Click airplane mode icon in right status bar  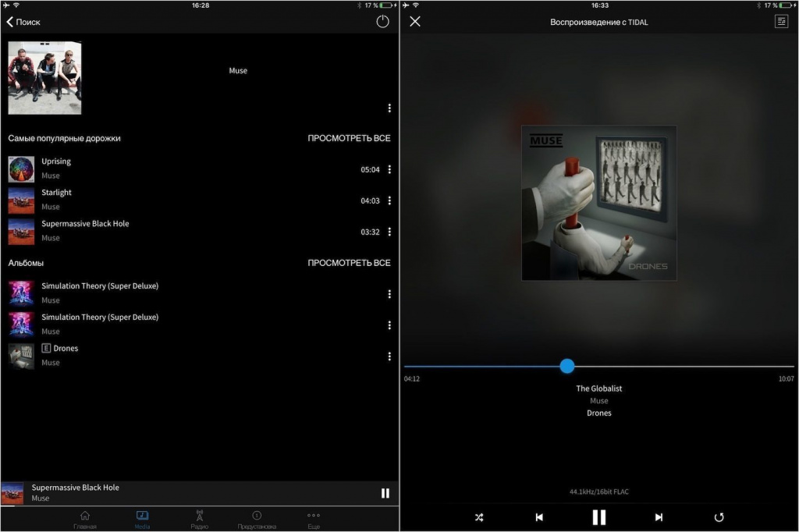pyautogui.click(x=406, y=5)
